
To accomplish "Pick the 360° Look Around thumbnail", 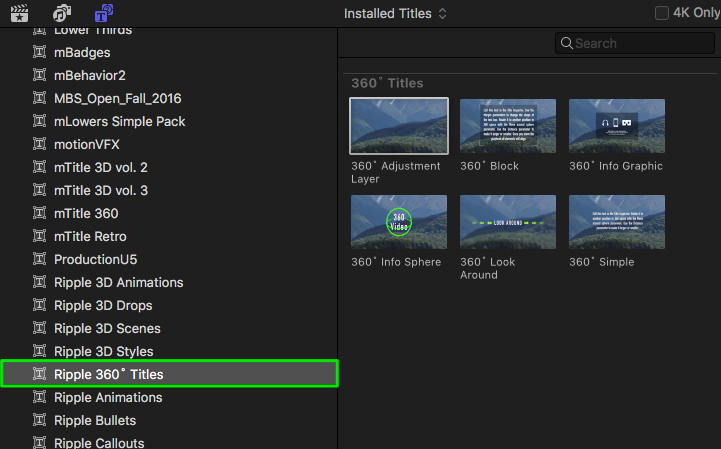I will [x=508, y=222].
